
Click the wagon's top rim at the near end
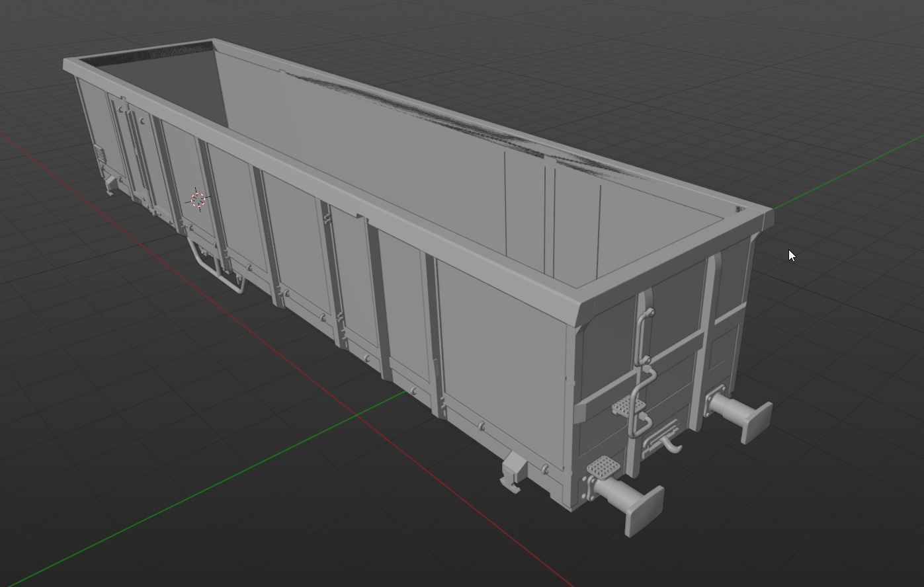(x=675, y=259)
